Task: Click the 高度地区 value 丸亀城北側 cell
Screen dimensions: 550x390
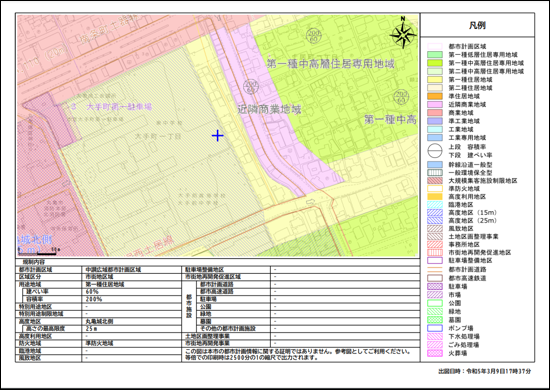Action: [132, 321]
